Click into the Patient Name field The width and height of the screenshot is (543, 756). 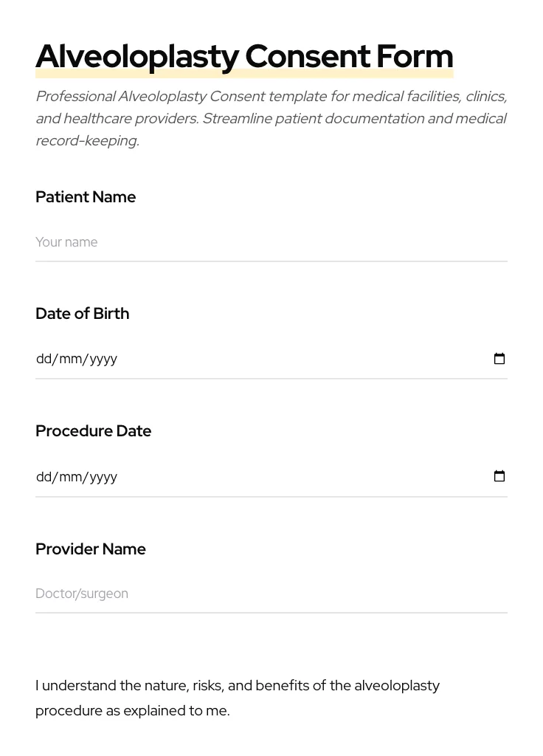(x=221, y=242)
